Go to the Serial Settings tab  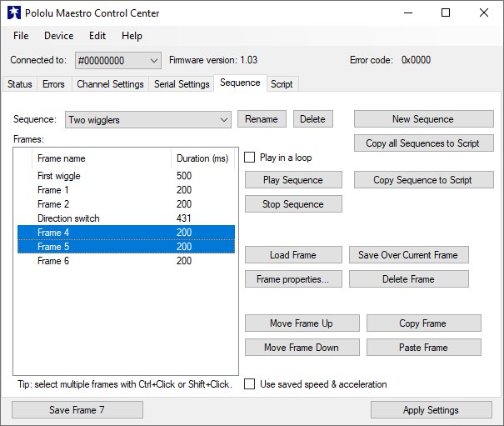[x=182, y=84]
